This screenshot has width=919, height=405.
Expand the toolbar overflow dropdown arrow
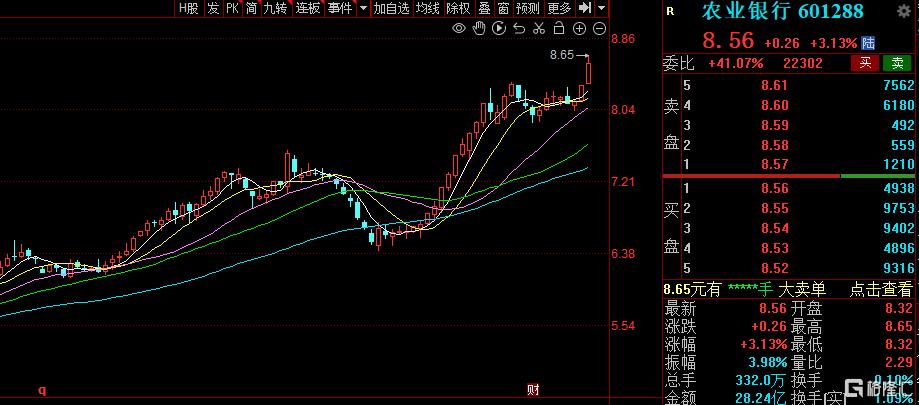(600, 8)
